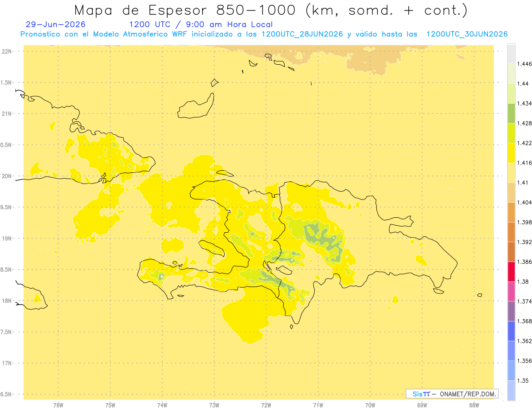Viewport: 532px width, 411px height.
Task: Click the colorbar value 1.392
Action: [525, 242]
